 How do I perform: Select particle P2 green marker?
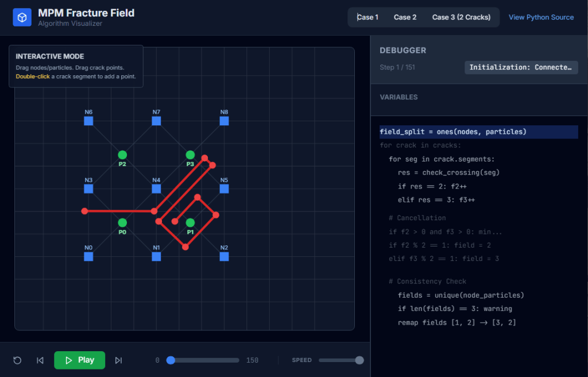[x=122, y=155]
